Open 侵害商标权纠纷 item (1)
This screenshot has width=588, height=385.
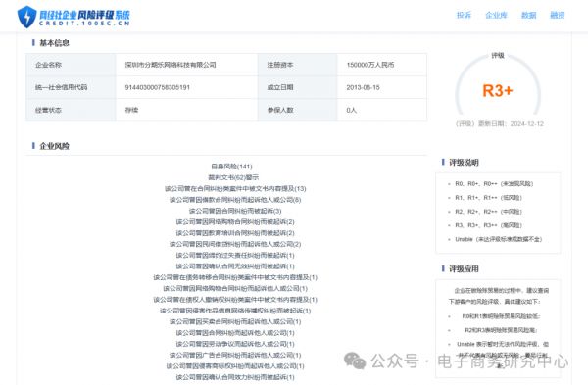click(x=235, y=365)
